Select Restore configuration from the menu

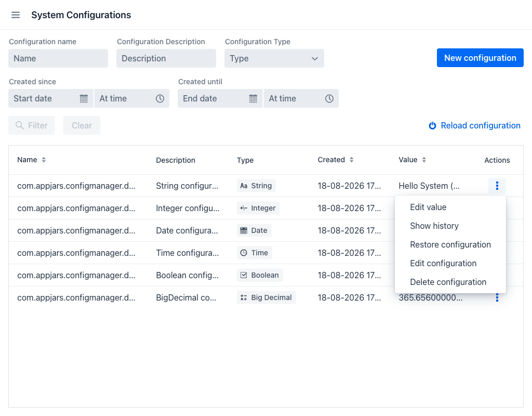tap(450, 244)
